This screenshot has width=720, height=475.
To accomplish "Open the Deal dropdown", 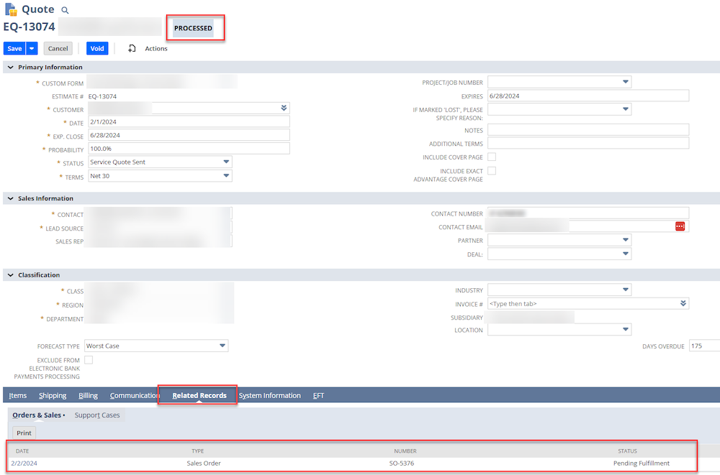I will (559, 254).
